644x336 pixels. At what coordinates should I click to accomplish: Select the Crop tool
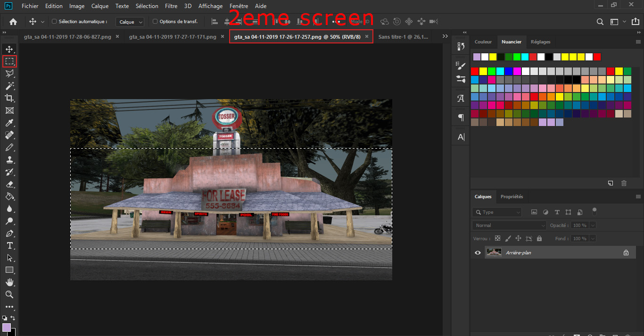click(x=9, y=98)
